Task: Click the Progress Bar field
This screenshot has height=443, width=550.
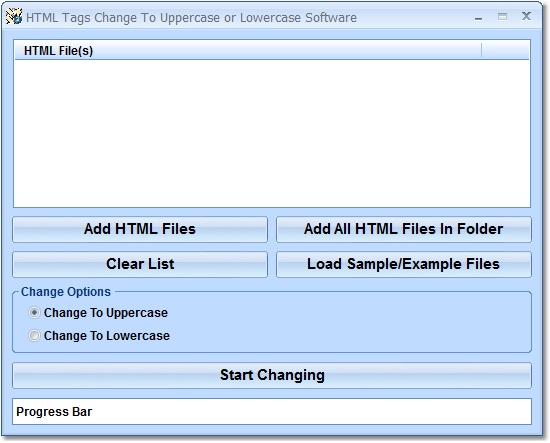Action: tap(272, 411)
